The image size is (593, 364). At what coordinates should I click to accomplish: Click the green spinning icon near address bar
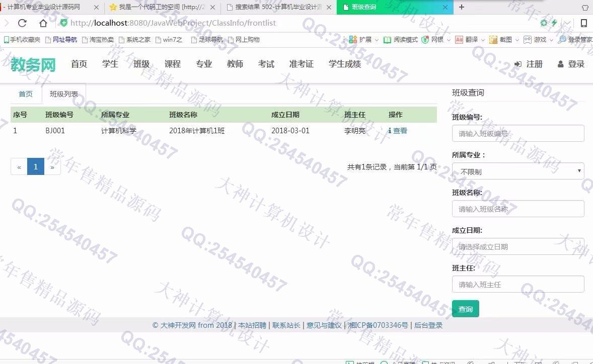click(x=544, y=23)
